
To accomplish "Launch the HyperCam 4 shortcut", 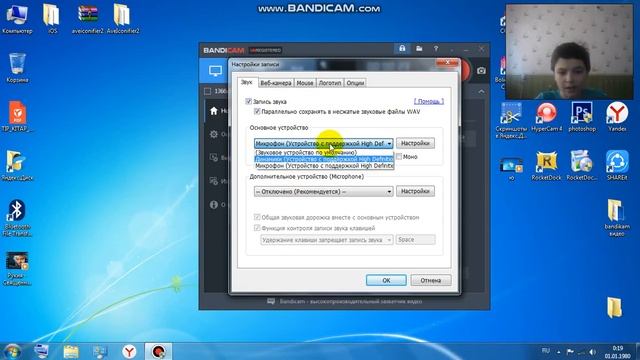I will tap(547, 117).
